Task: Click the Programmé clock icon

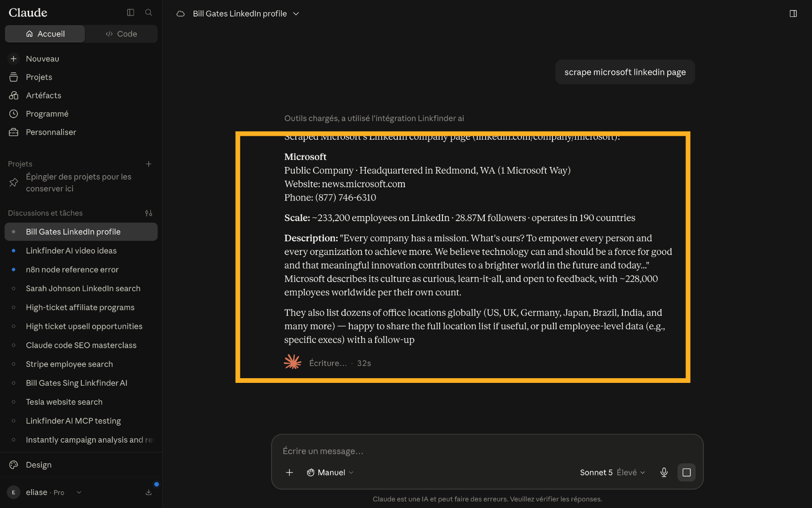Action: [14, 114]
